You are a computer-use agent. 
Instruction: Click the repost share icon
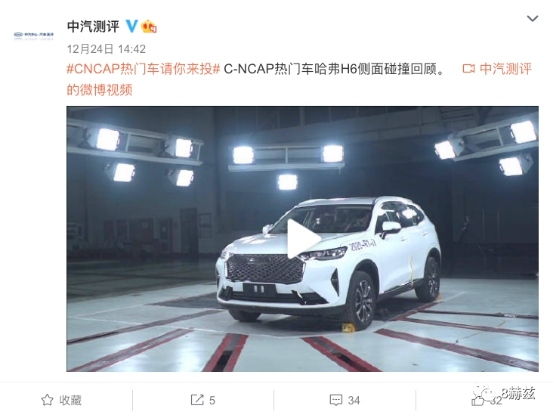tap(197, 400)
